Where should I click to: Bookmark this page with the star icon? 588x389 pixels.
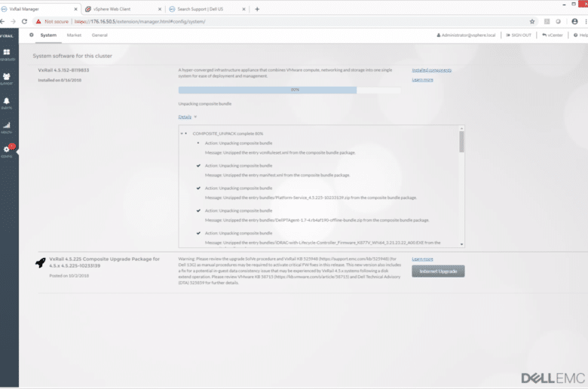coord(531,21)
